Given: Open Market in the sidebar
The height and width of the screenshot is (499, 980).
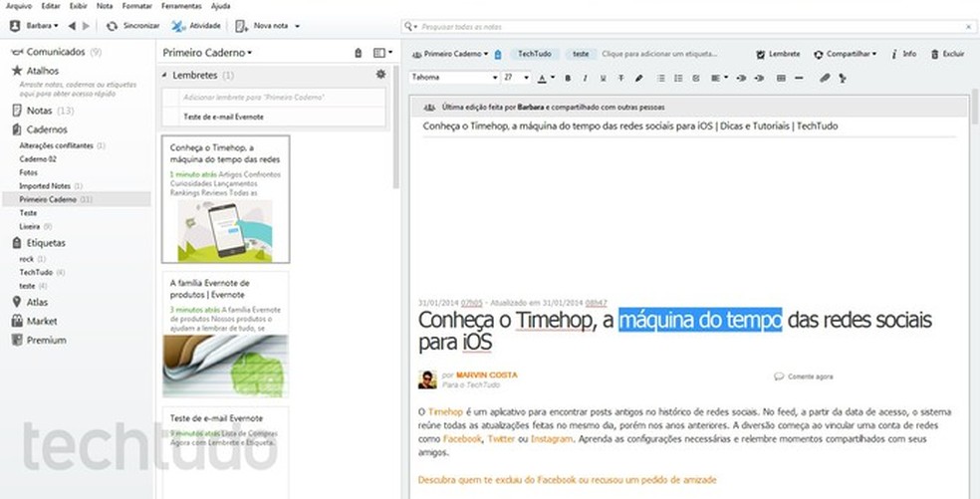Looking at the screenshot, I should click(x=35, y=322).
